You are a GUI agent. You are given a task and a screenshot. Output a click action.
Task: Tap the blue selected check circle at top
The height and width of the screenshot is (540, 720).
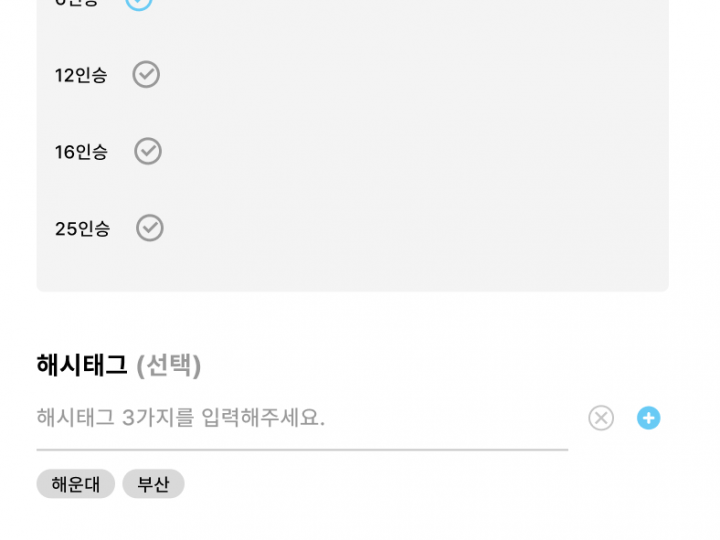tap(139, 2)
